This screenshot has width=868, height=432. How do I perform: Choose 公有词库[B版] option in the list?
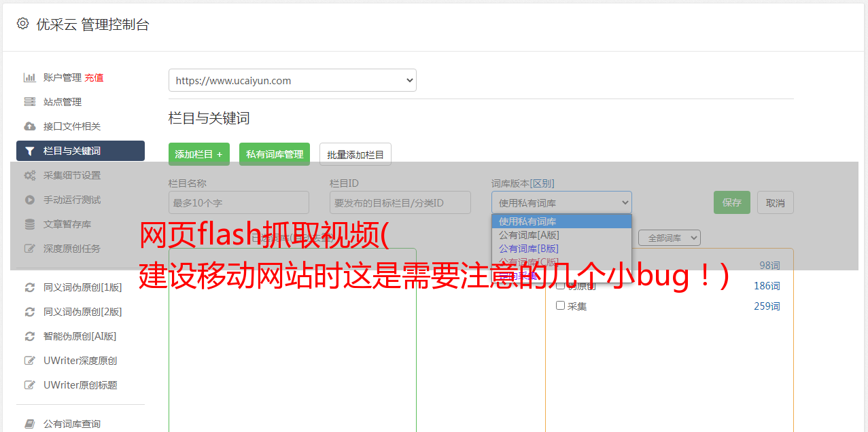coord(561,249)
